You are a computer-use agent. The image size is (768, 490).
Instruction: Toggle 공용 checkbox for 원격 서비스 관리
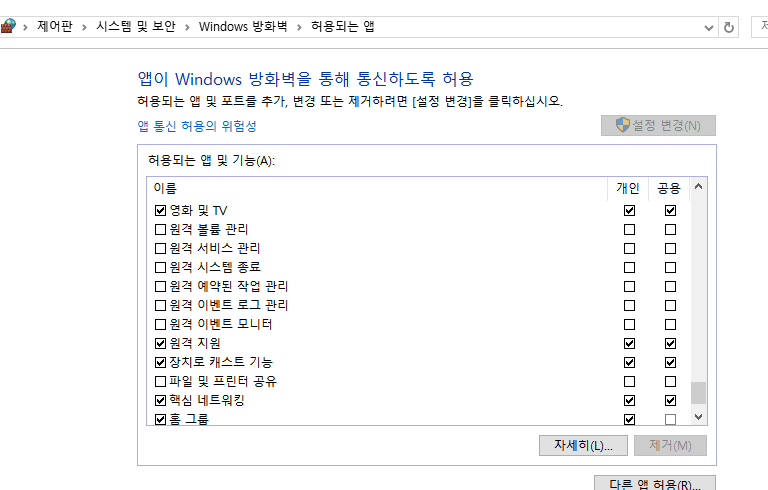pyautogui.click(x=671, y=248)
